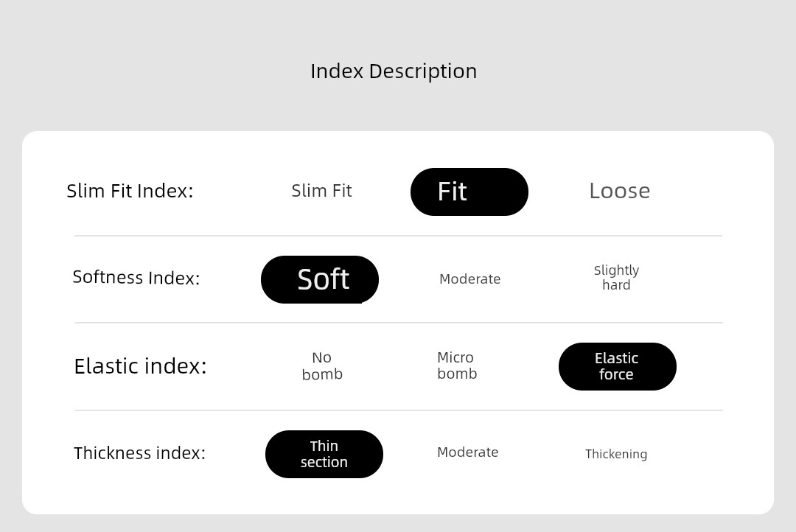Select the Thin section pill
This screenshot has height=532, width=796.
[x=324, y=455]
